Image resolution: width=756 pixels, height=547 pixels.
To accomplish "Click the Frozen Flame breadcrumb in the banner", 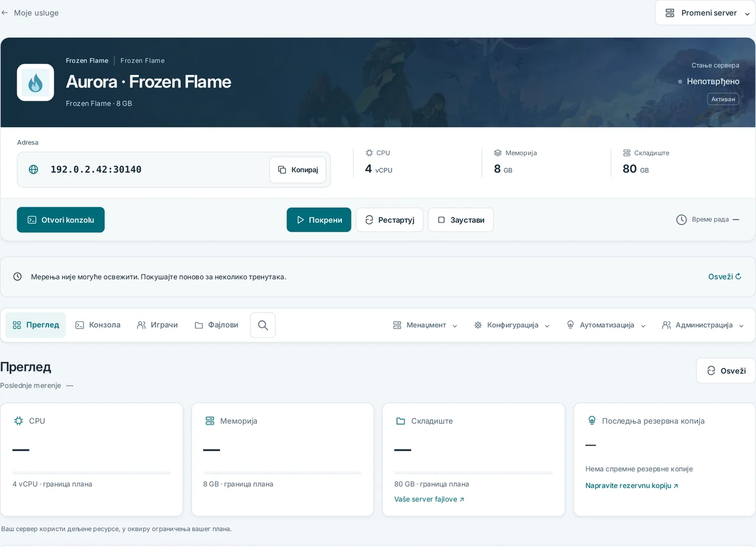I will [87, 60].
